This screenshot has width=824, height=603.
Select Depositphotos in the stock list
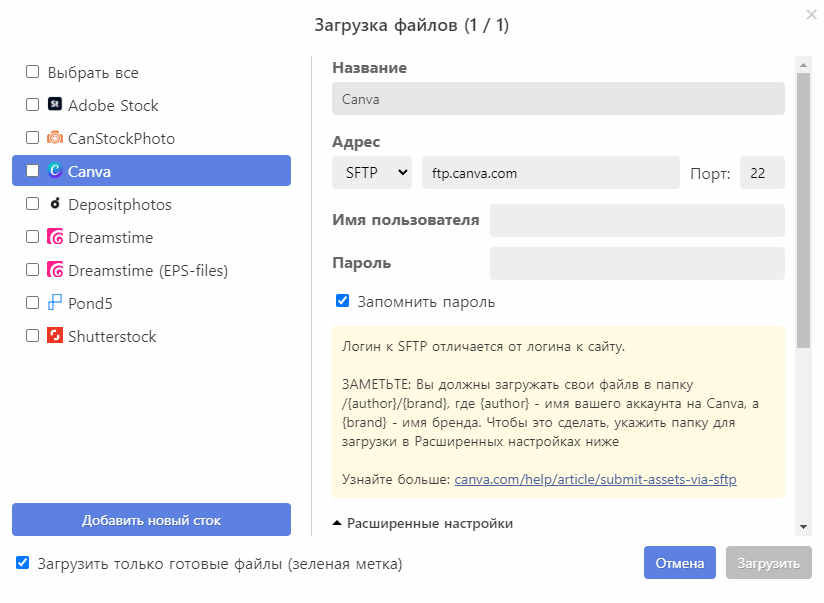120,204
